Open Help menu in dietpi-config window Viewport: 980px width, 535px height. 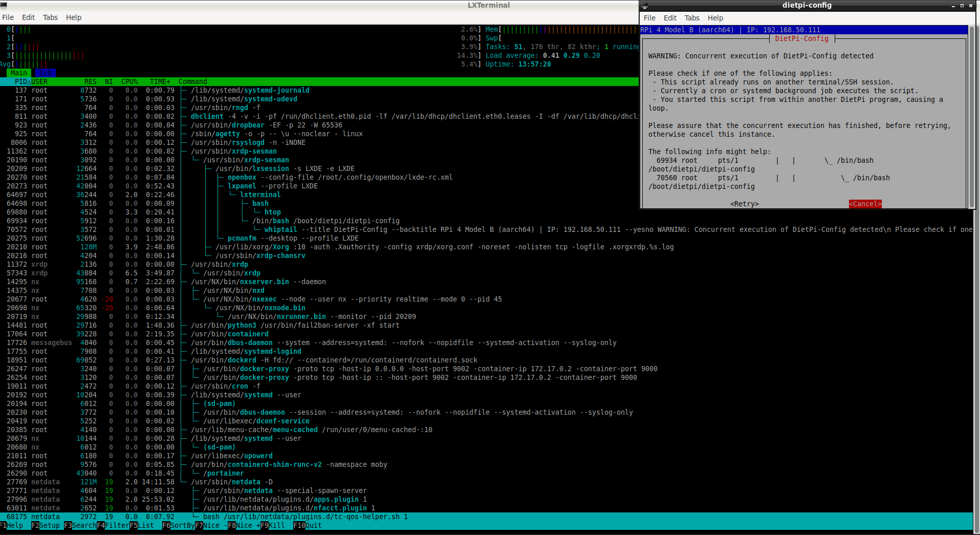(x=715, y=18)
